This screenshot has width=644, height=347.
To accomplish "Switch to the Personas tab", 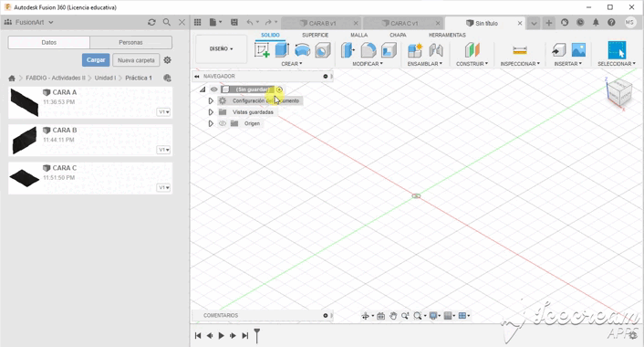I will tap(130, 42).
